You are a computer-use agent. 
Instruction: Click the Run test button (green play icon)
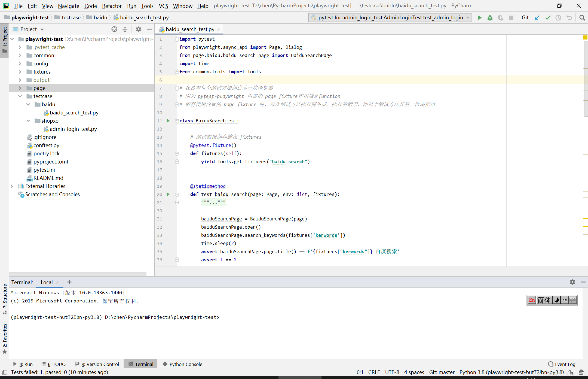pyautogui.click(x=479, y=17)
